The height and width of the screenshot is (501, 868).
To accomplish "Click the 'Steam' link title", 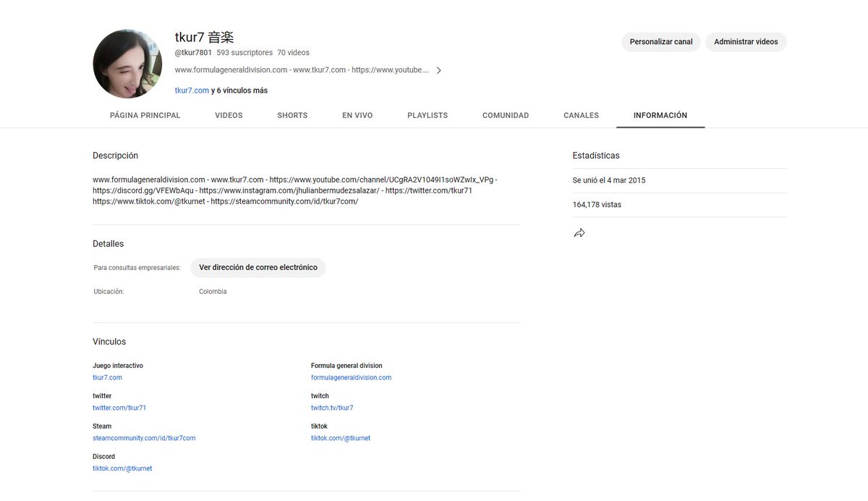I will coord(102,427).
